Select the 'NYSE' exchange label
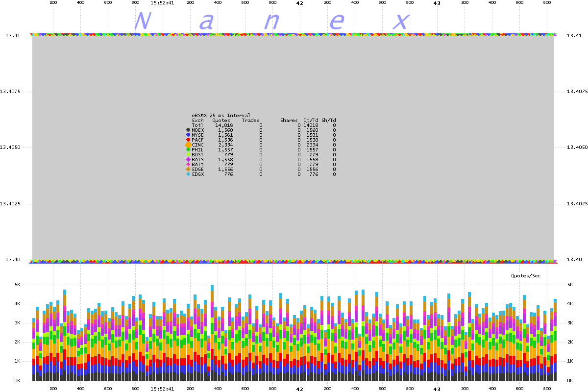This screenshot has width=588, height=392. coord(197,135)
